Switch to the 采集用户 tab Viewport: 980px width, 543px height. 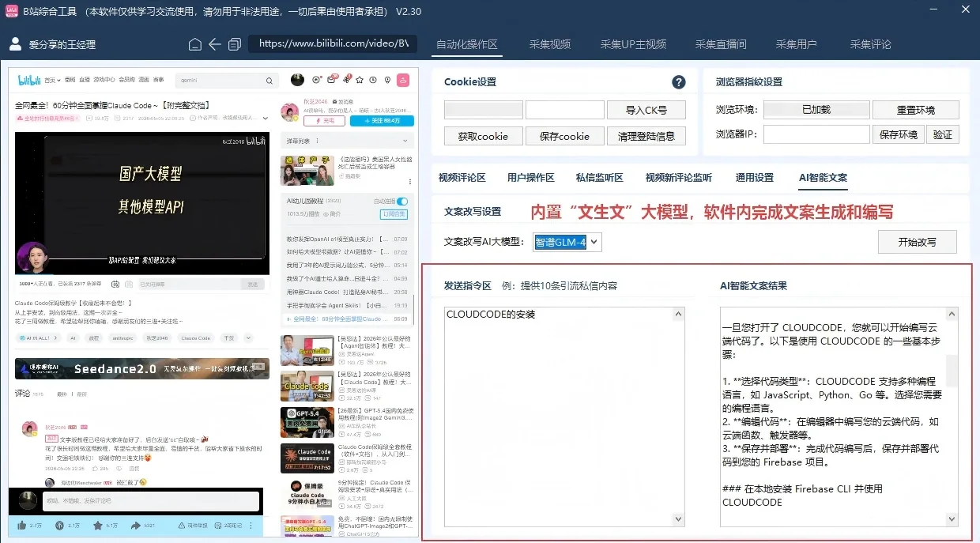point(796,44)
